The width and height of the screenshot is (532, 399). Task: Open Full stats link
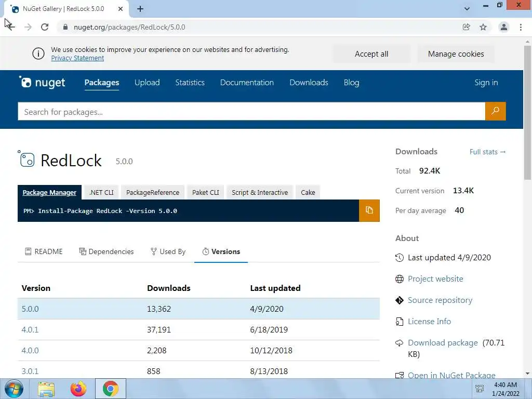click(x=487, y=152)
